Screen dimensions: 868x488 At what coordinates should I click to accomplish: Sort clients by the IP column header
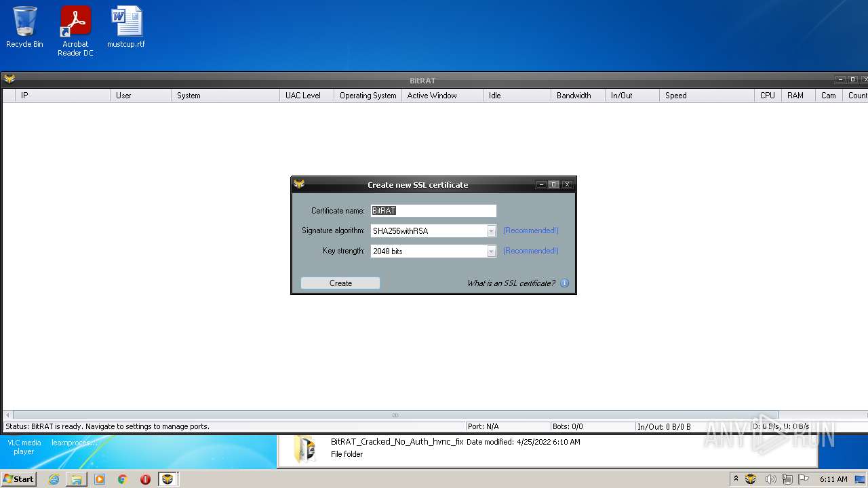pyautogui.click(x=62, y=96)
